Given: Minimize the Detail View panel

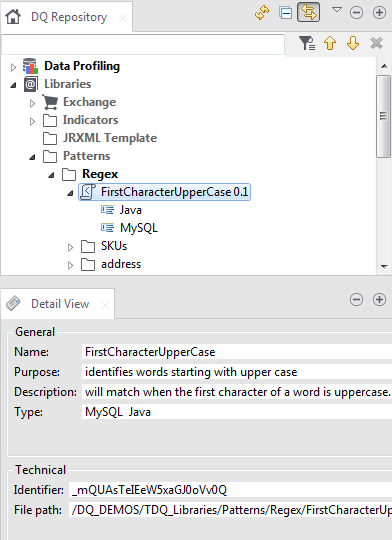Looking at the screenshot, I should [x=356, y=299].
